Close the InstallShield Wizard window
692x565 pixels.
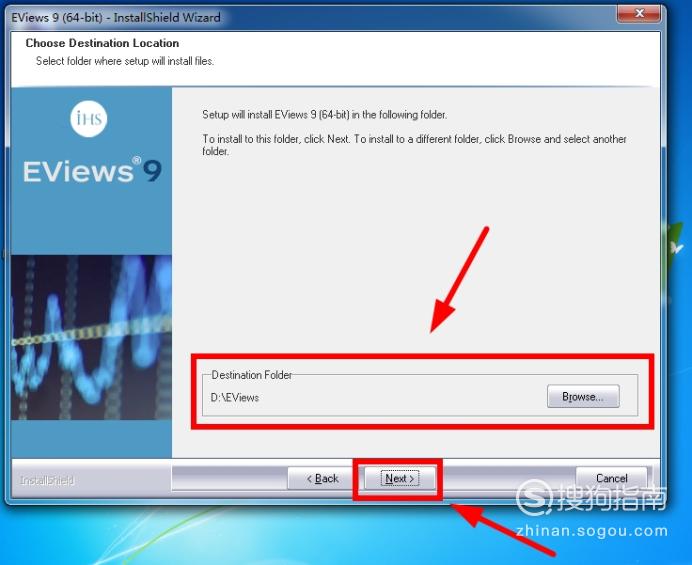click(x=639, y=13)
